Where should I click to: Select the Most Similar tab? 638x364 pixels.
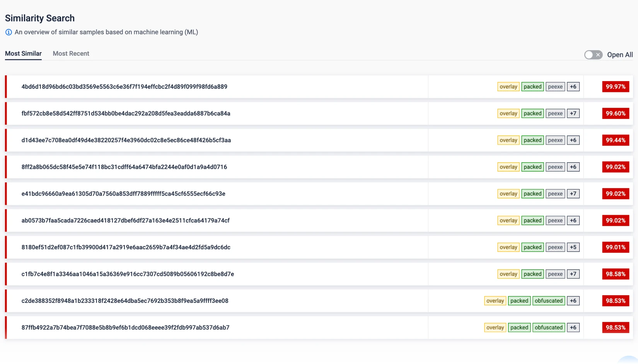(23, 54)
